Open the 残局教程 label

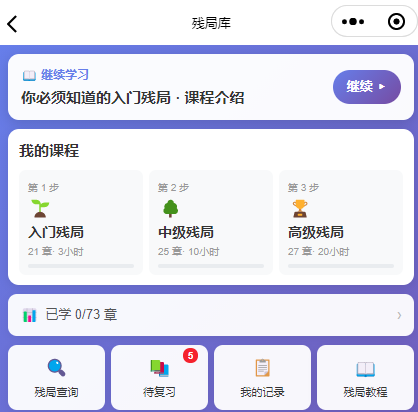click(366, 392)
